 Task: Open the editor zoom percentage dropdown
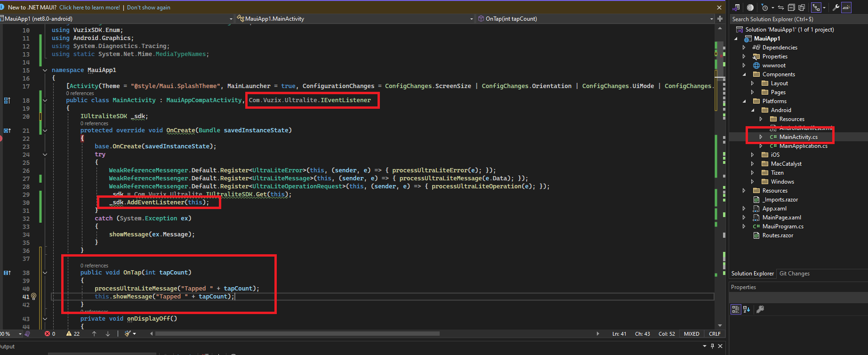20,334
